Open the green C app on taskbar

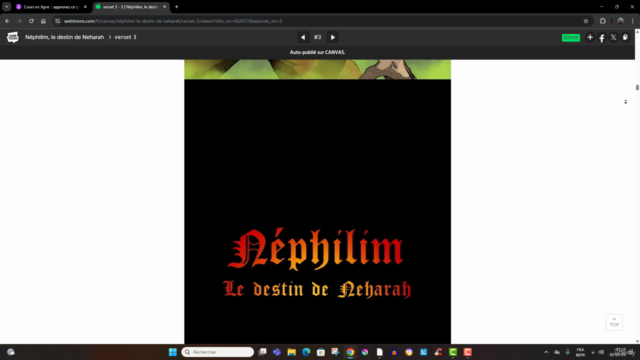tap(453, 352)
